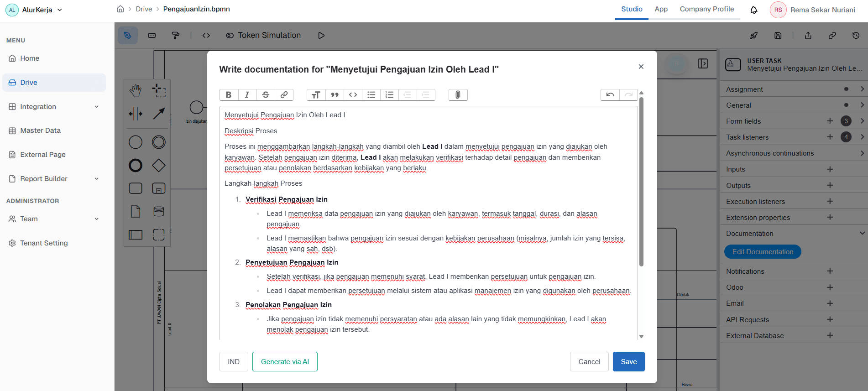Open the Company Profile tab
This screenshot has height=391, width=868.
[706, 9]
